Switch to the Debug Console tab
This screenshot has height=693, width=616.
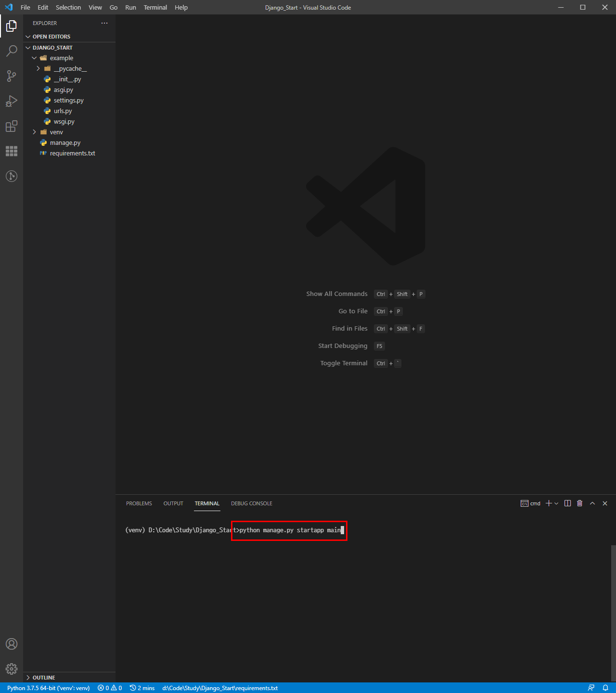click(x=252, y=503)
